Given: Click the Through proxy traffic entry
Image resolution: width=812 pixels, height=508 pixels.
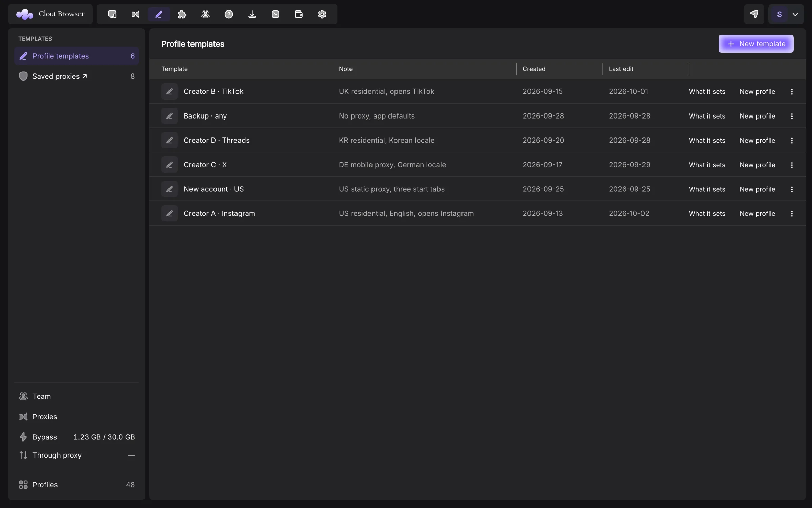Looking at the screenshot, I should [x=77, y=455].
